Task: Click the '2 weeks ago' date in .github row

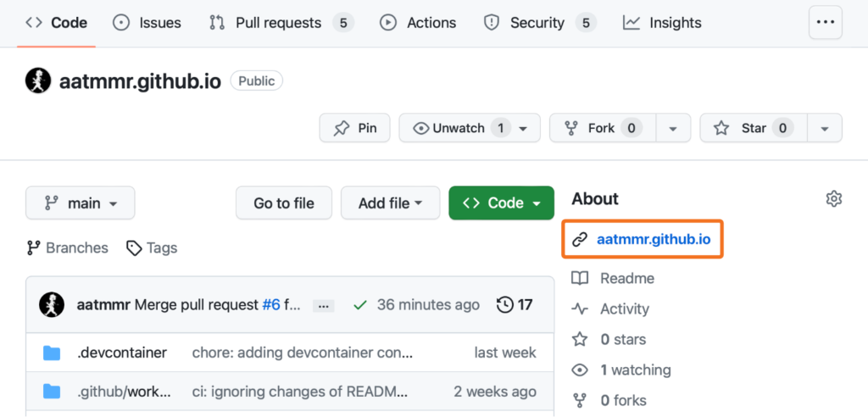Action: [x=495, y=392]
